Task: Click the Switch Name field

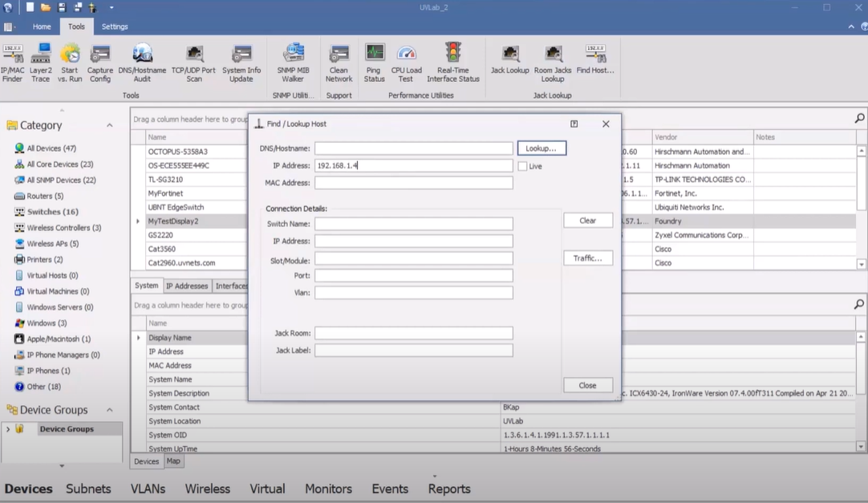Action: tap(413, 224)
